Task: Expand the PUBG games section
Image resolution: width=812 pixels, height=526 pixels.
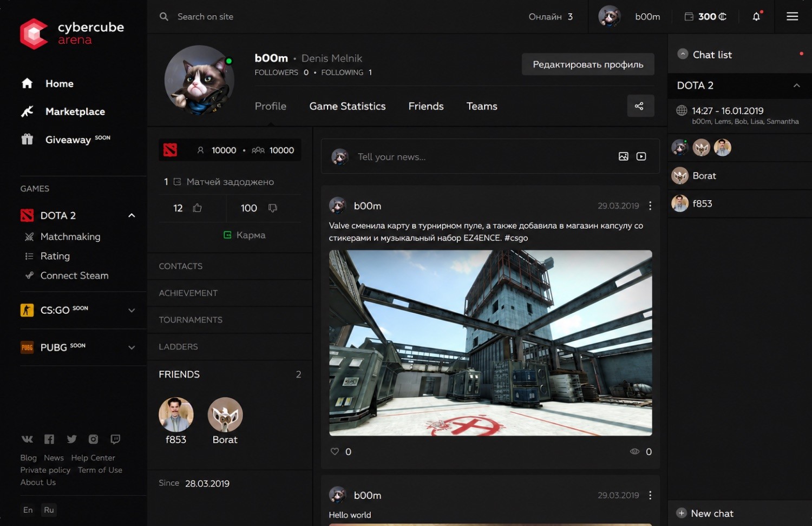Action: point(132,347)
